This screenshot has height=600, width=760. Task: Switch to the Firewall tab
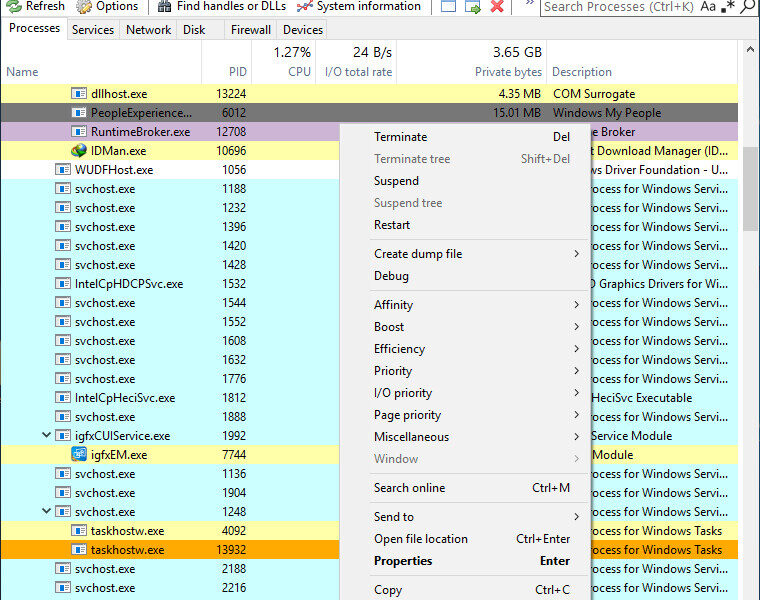251,30
